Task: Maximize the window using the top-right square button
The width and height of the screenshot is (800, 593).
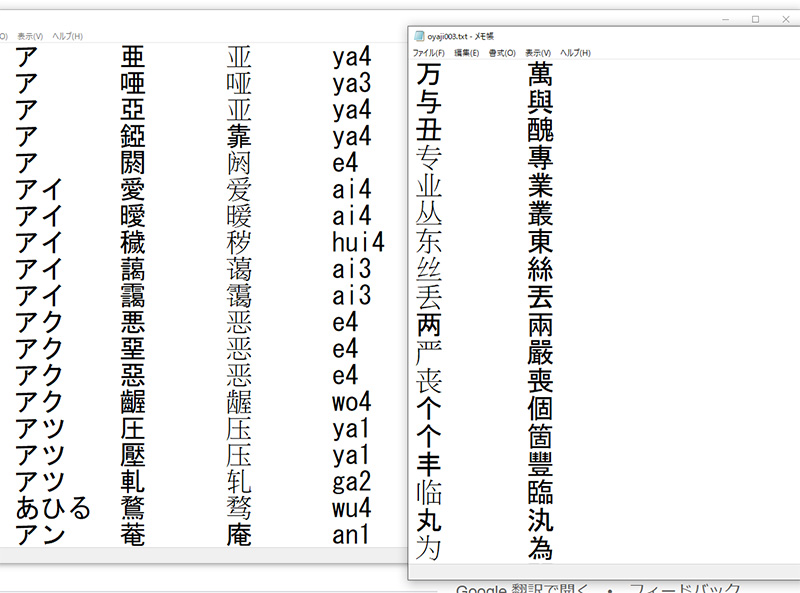Action: [755, 19]
